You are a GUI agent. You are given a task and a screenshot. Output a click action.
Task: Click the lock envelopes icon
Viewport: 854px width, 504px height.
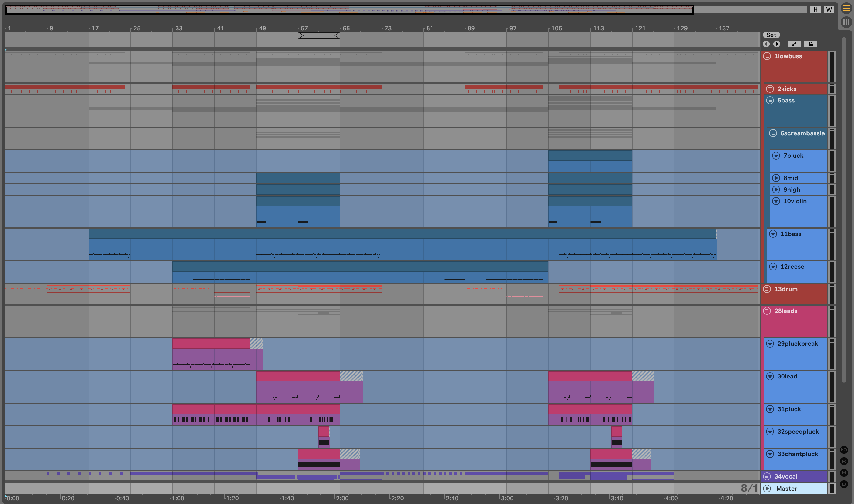[x=810, y=44]
